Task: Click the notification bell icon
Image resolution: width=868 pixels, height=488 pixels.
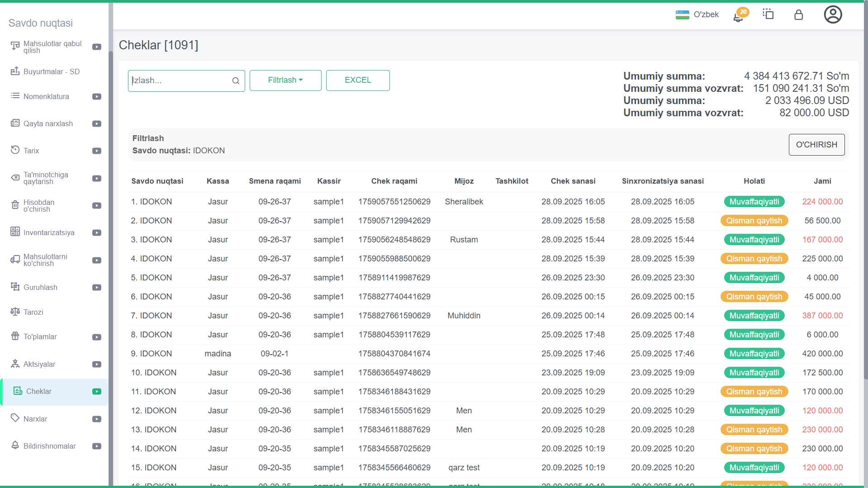Action: pos(739,16)
